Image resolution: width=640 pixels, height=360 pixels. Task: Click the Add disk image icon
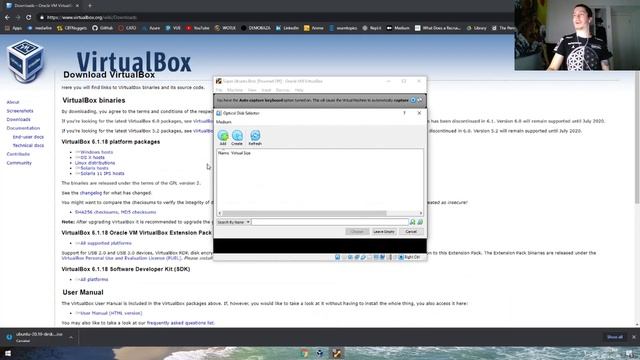click(x=223, y=137)
